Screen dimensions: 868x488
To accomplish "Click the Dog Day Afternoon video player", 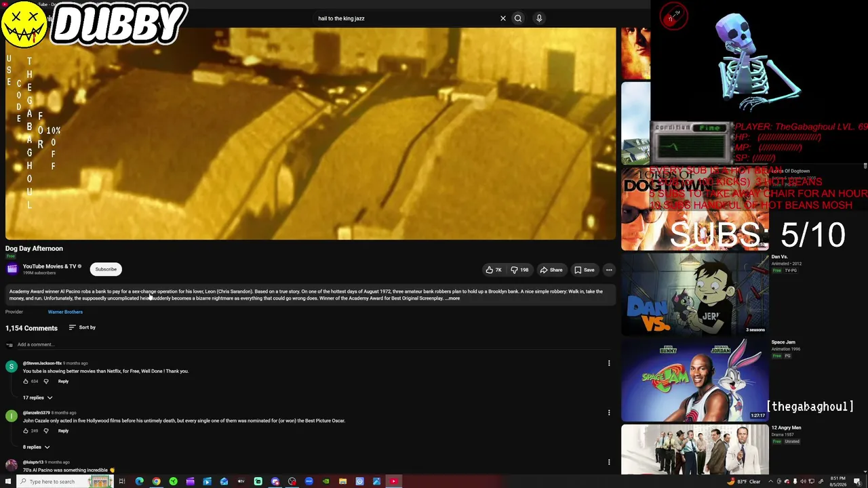I will coord(311,134).
